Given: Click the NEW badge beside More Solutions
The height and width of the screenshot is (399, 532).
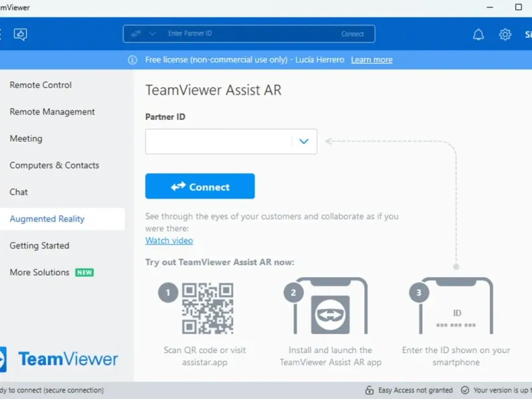Looking at the screenshot, I should 84,273.
